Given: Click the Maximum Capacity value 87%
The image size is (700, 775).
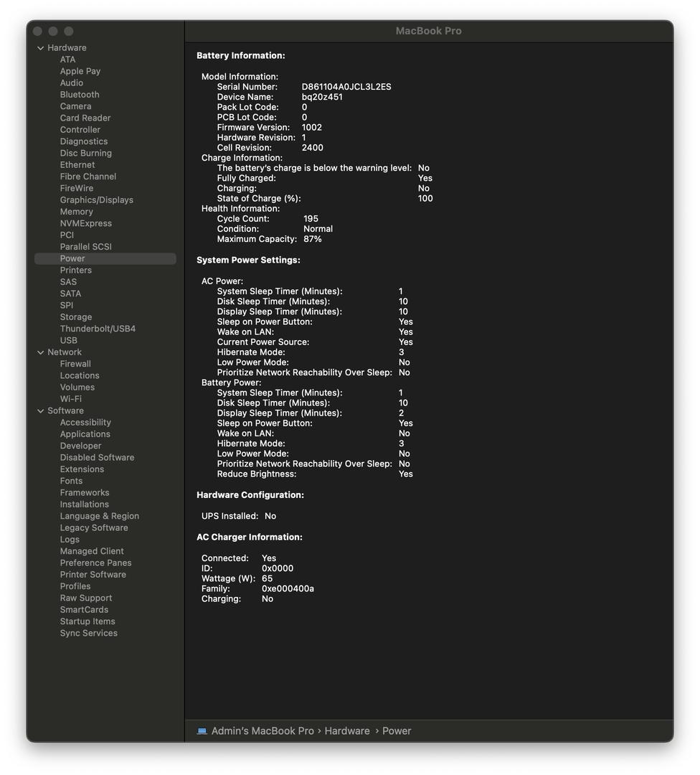Looking at the screenshot, I should (312, 239).
